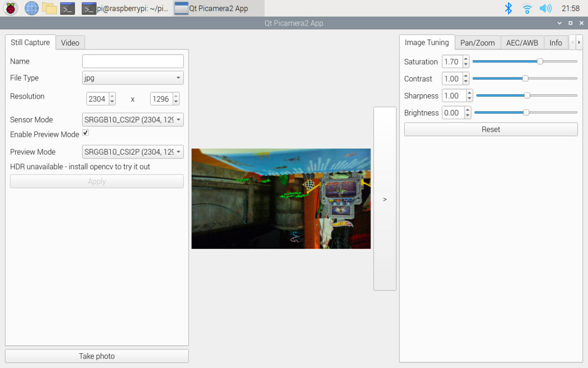The width and height of the screenshot is (588, 368).
Task: Switch to the Video tab
Action: tap(70, 43)
